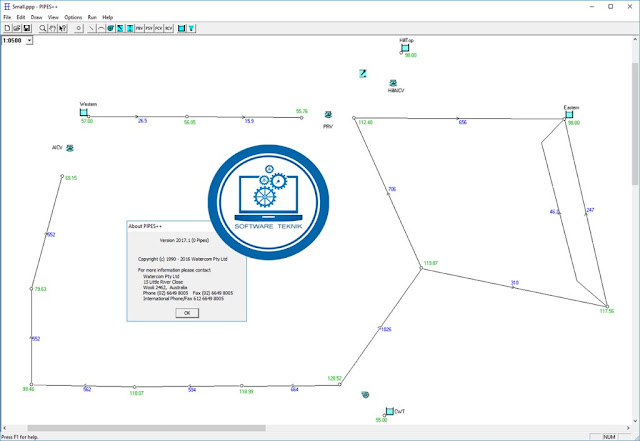Select the PRV valve tool
The width and height of the screenshot is (640, 441).
point(140,28)
